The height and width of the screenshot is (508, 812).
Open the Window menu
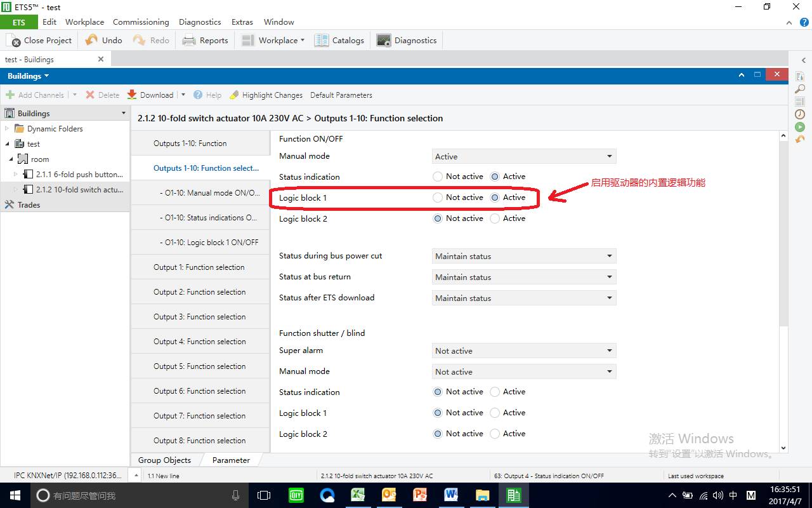278,22
